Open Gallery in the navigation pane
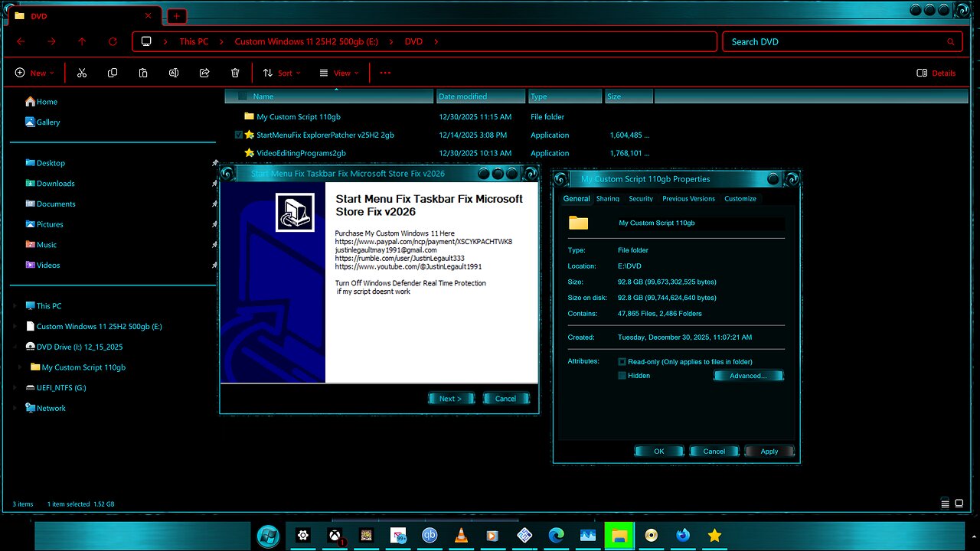 [x=43, y=122]
